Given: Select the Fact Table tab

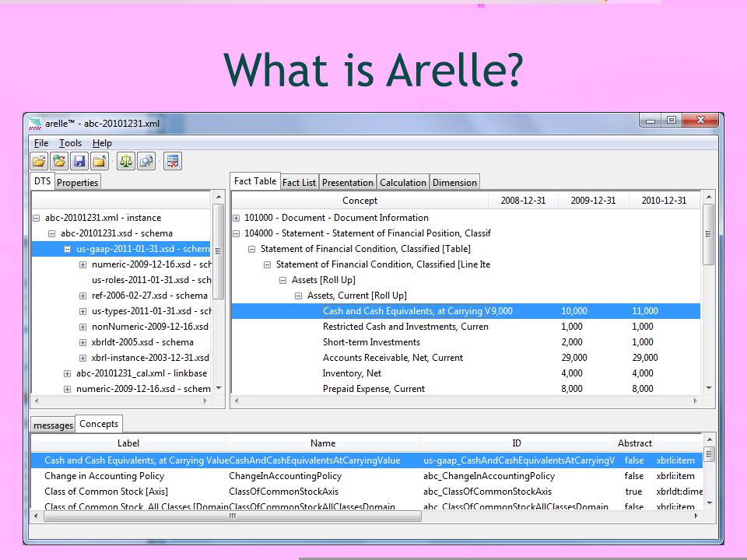Looking at the screenshot, I should [255, 181].
